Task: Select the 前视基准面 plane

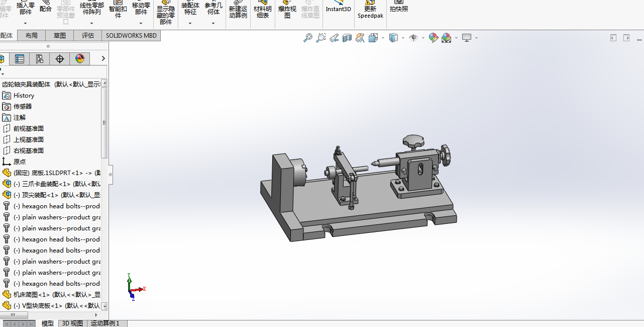Action: point(23,129)
